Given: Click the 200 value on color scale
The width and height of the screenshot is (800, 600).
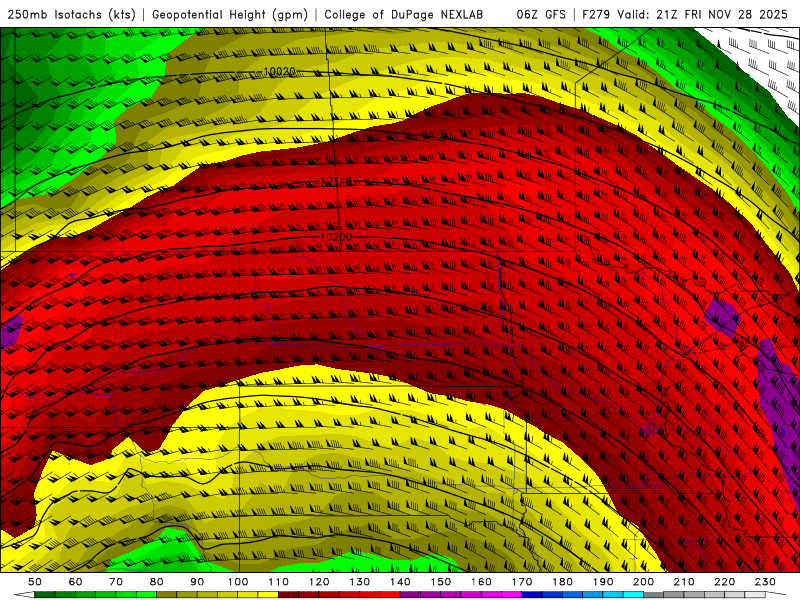Looking at the screenshot, I should tap(643, 582).
